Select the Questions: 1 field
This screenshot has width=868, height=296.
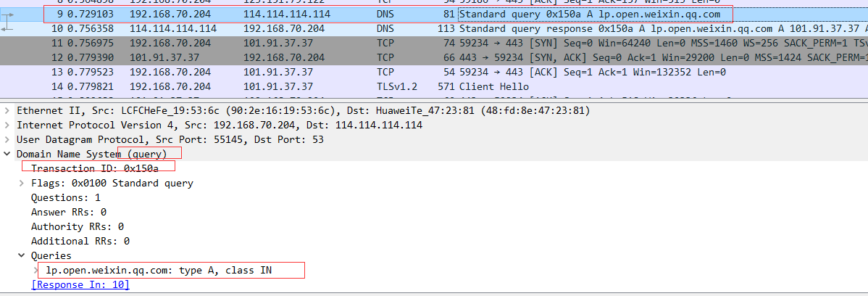[x=66, y=197]
